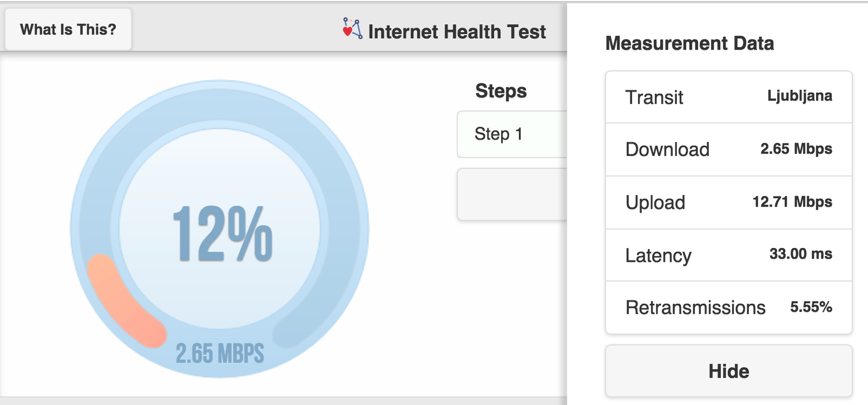Viewport: 868px width, 405px height.
Task: Click the Steps heading
Action: tap(501, 91)
